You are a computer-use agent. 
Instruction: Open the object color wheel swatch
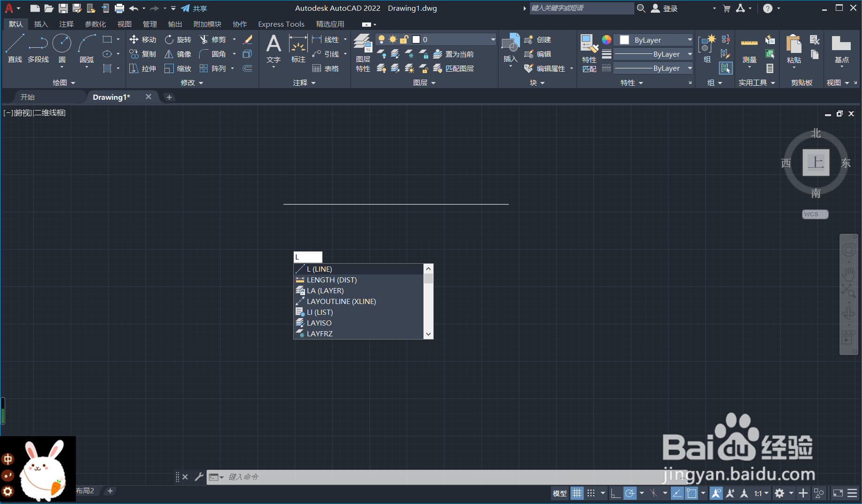point(607,40)
